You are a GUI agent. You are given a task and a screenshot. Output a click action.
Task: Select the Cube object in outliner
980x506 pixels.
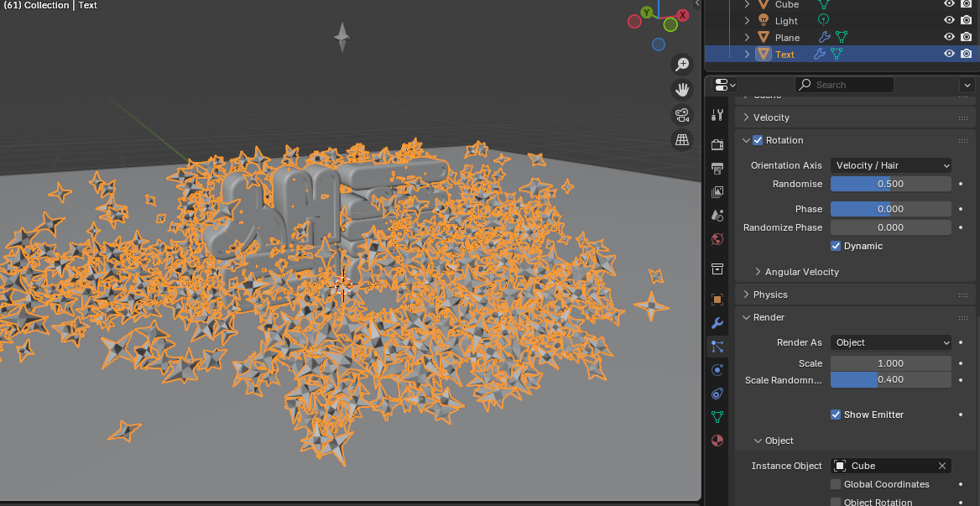[x=787, y=4]
